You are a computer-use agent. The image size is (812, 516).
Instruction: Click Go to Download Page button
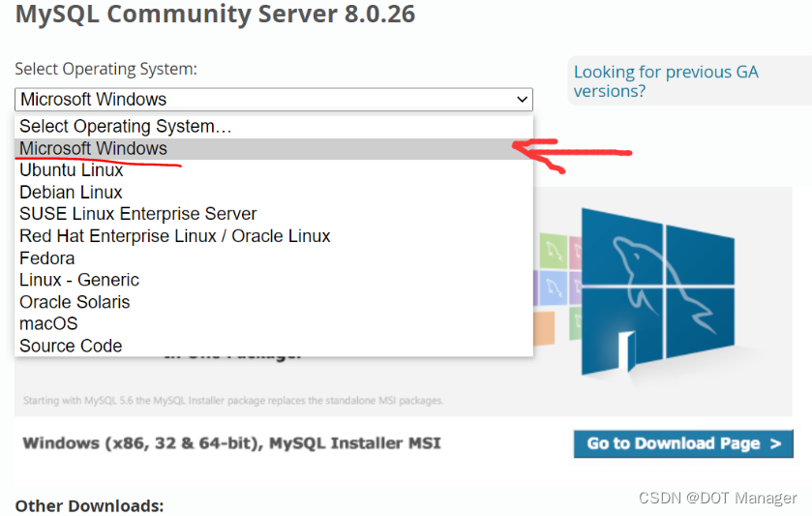pos(683,443)
